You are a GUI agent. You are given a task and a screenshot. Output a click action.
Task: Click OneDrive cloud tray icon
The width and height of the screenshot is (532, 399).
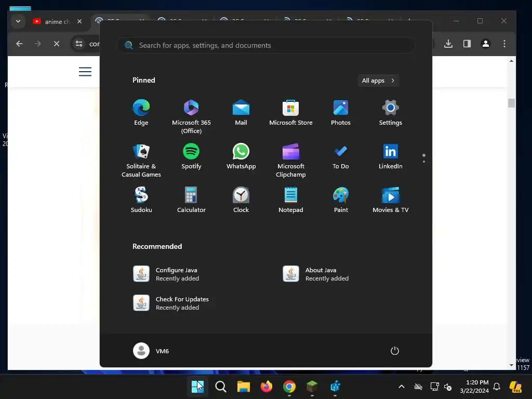(x=418, y=387)
